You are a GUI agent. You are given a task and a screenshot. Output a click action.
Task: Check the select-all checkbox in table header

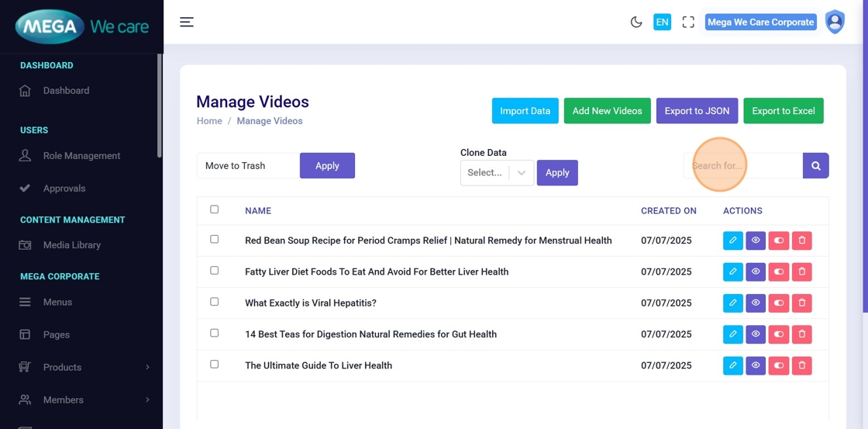[x=215, y=209]
